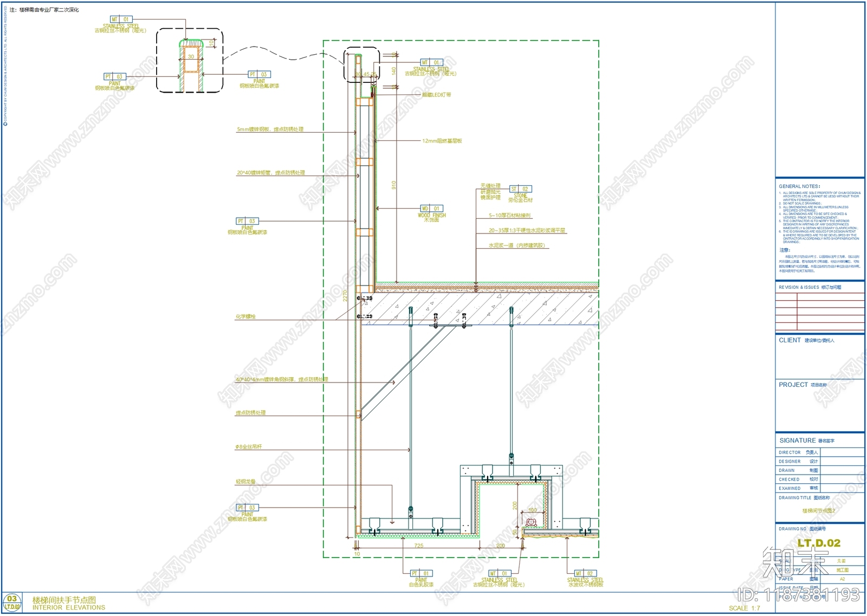
Task: Select the '水波纹不锈钢板' label
Action: click(x=585, y=585)
